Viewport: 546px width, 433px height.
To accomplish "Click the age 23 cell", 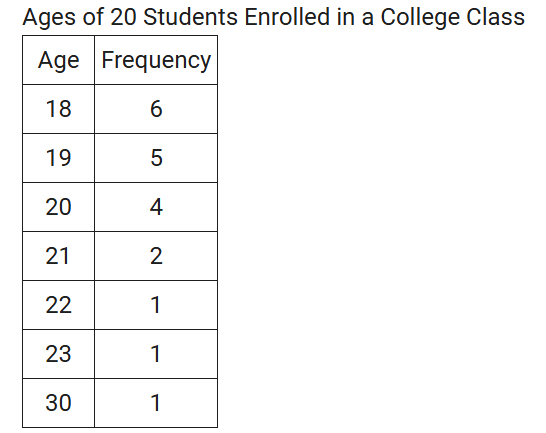I will (58, 354).
